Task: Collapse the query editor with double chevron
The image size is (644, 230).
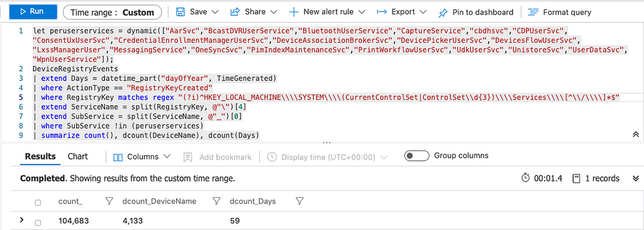Action: coord(635,135)
